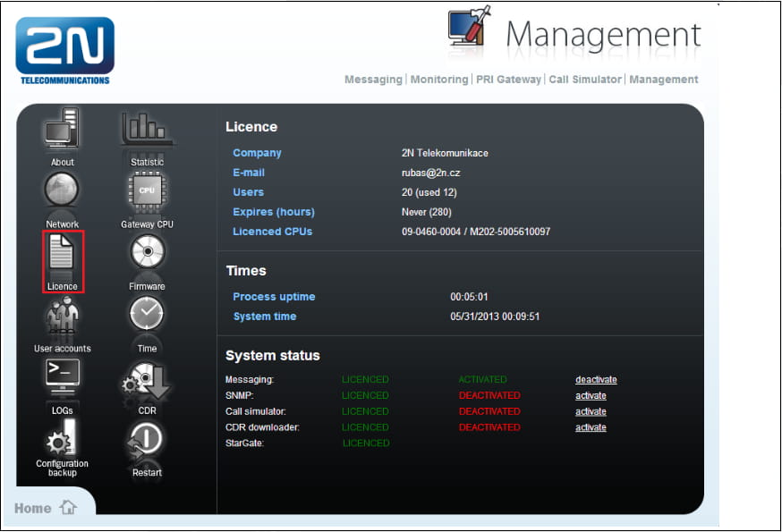
Task: Activate the Call simulator service
Action: coord(591,411)
